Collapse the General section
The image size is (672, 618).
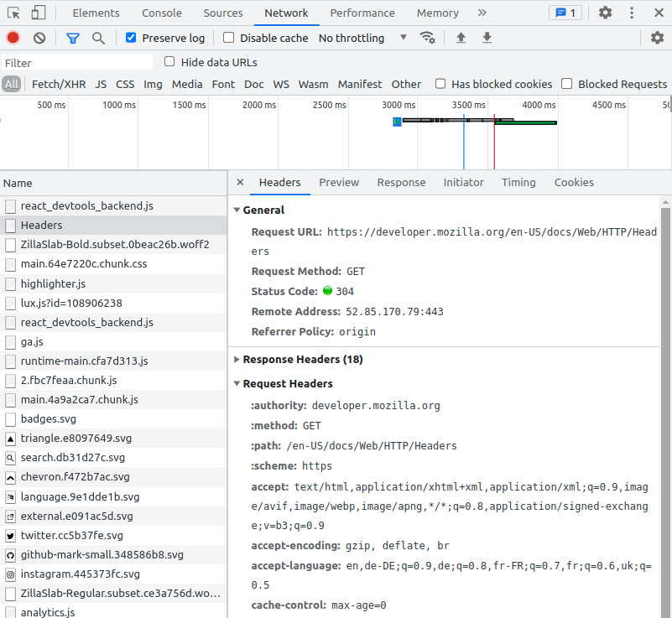[x=237, y=210]
